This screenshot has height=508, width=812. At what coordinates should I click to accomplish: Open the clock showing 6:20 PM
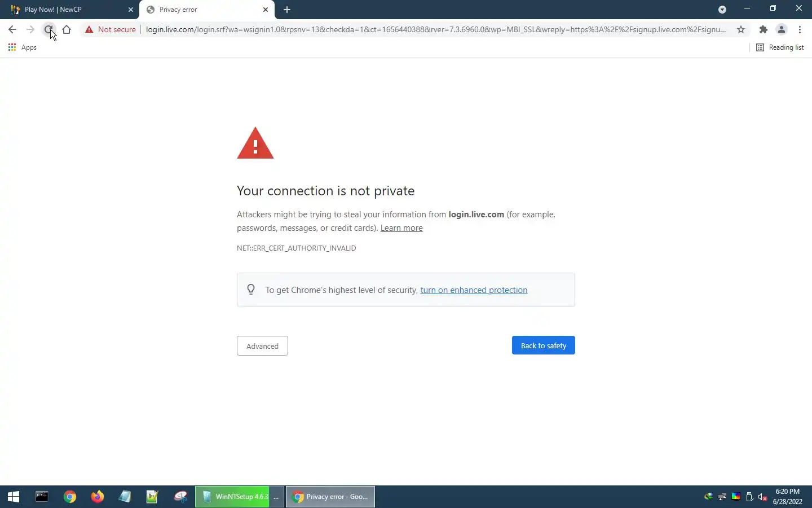pyautogui.click(x=788, y=497)
